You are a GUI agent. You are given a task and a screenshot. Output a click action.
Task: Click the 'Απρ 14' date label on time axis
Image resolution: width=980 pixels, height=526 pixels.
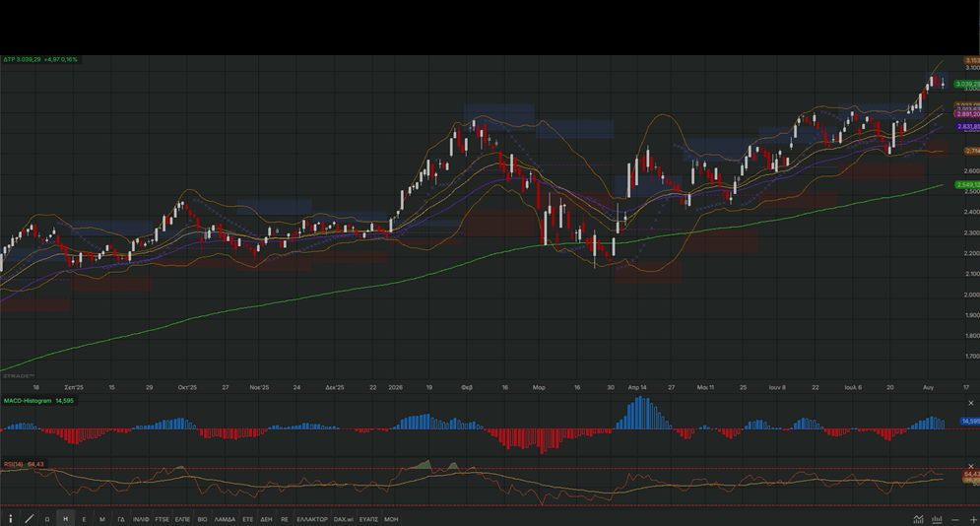coord(637,387)
